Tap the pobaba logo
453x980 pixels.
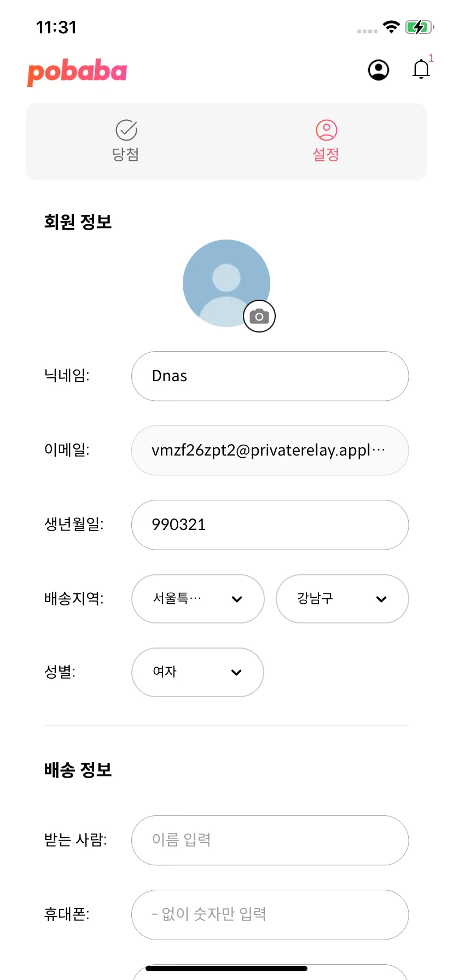77,72
